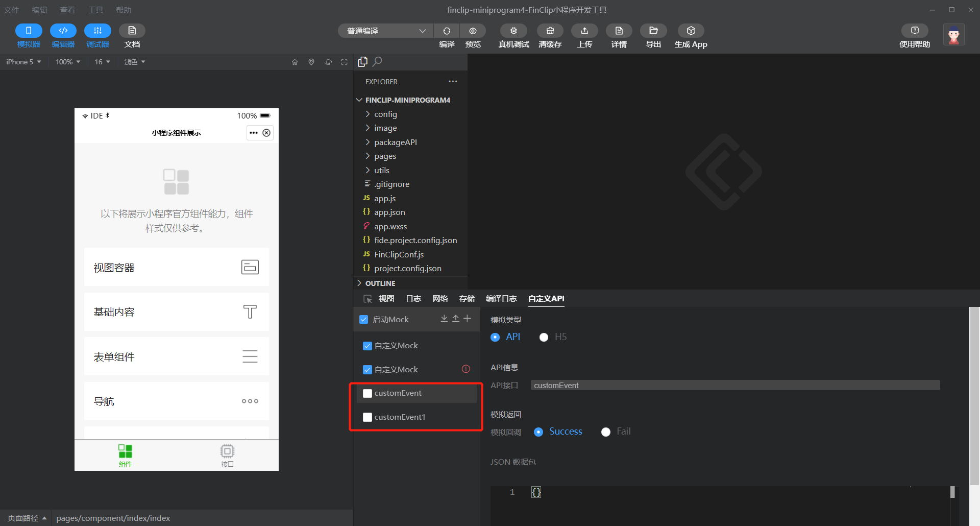This screenshot has height=526, width=980.
Task: Open the font size 16 dropdown
Action: [102, 62]
